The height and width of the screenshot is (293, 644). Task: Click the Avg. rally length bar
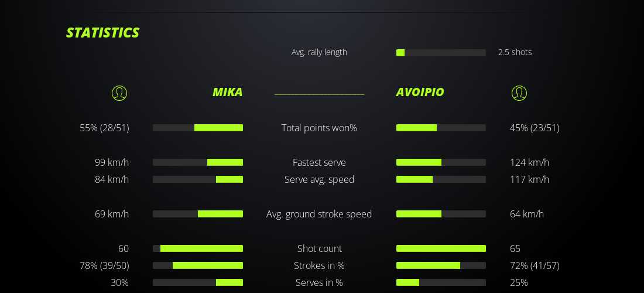(x=441, y=53)
